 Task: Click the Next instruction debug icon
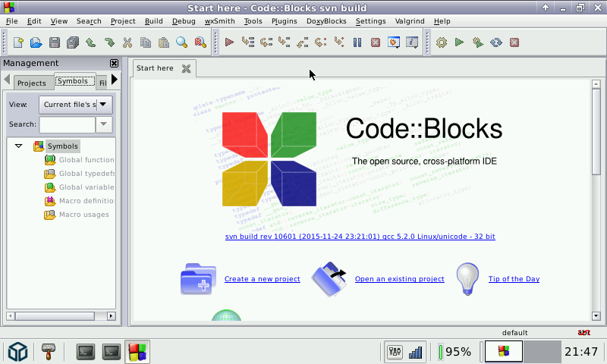pyautogui.click(x=320, y=42)
